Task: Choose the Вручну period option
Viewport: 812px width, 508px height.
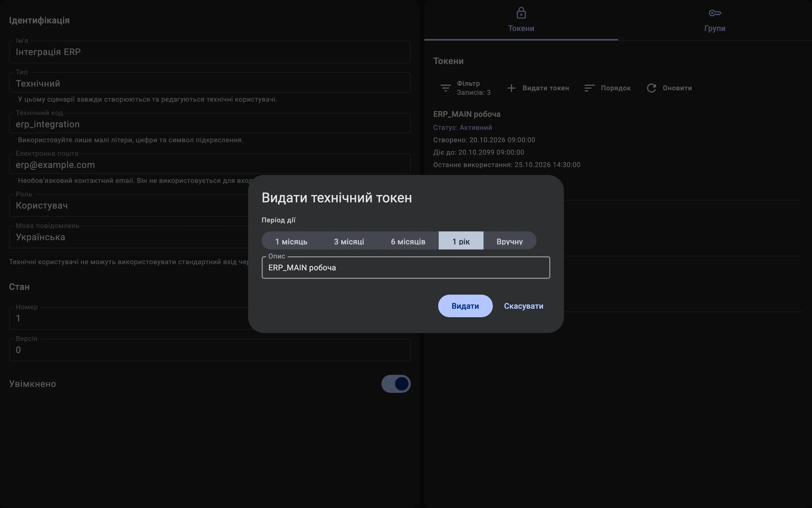Action: [x=510, y=240]
